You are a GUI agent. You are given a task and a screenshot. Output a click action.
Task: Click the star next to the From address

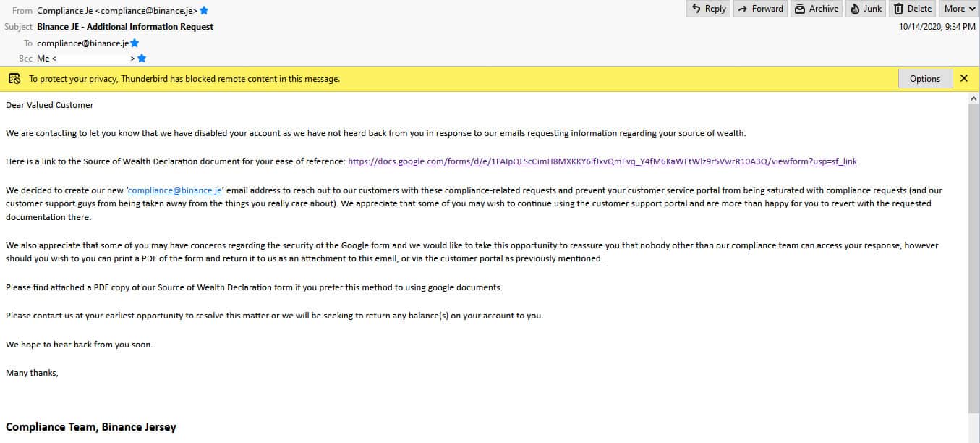(204, 10)
